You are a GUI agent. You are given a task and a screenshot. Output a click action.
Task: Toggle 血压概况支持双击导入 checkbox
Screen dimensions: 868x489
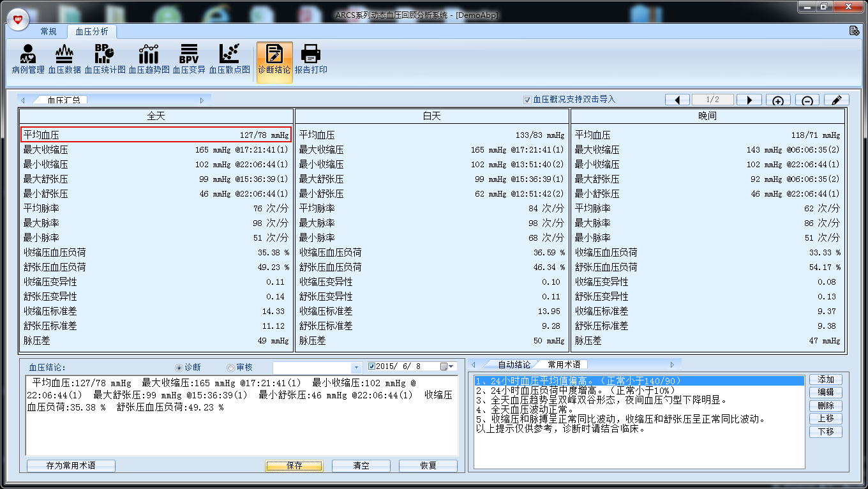pos(527,100)
